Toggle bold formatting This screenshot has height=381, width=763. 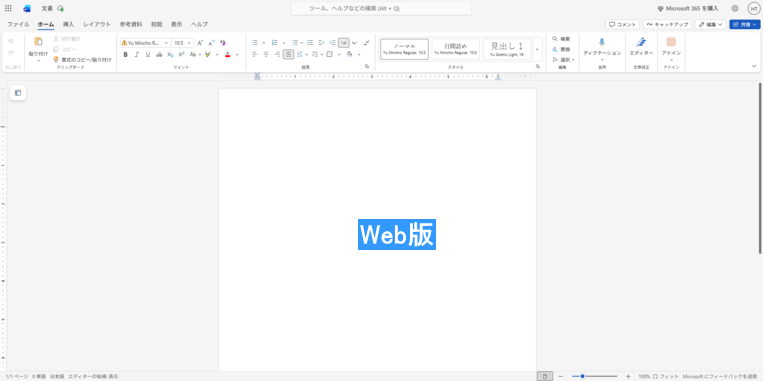click(126, 54)
